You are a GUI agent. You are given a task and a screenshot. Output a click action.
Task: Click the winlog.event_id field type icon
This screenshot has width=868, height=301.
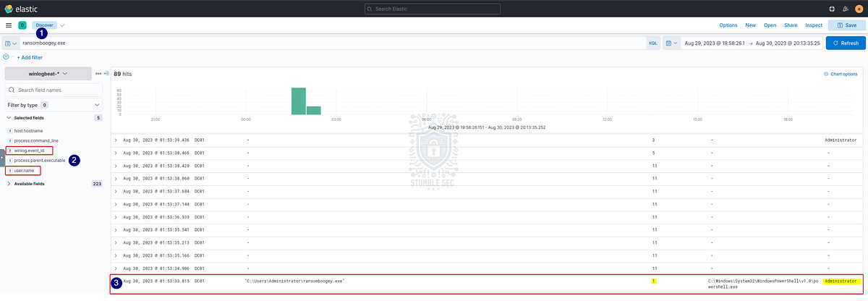[10, 150]
